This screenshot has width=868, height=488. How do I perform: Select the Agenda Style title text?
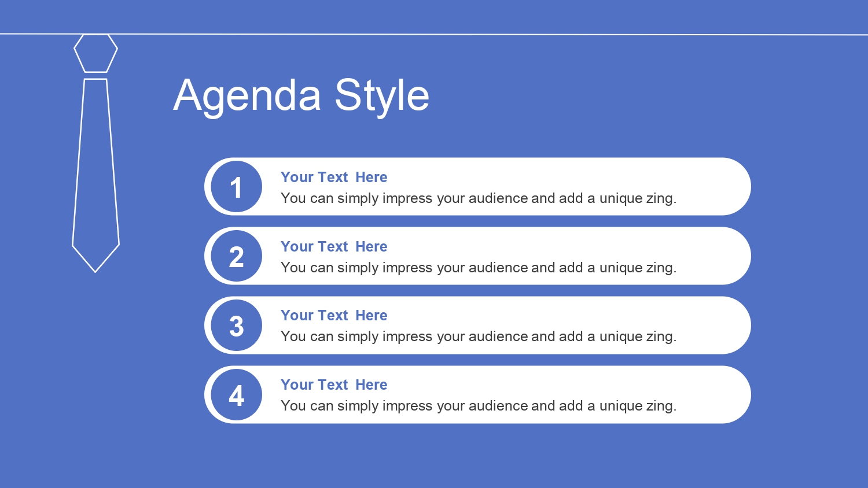pyautogui.click(x=301, y=96)
